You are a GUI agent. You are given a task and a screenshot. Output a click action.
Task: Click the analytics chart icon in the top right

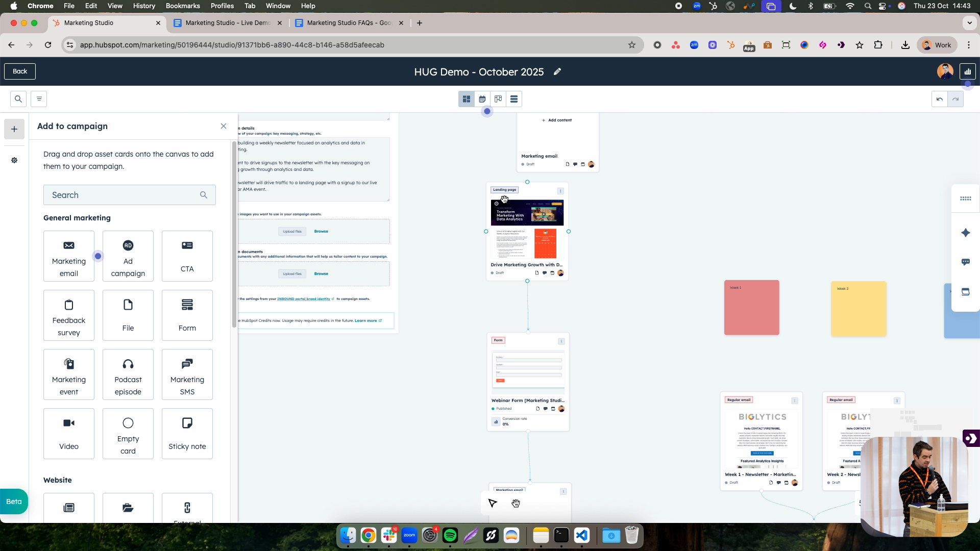click(x=968, y=71)
